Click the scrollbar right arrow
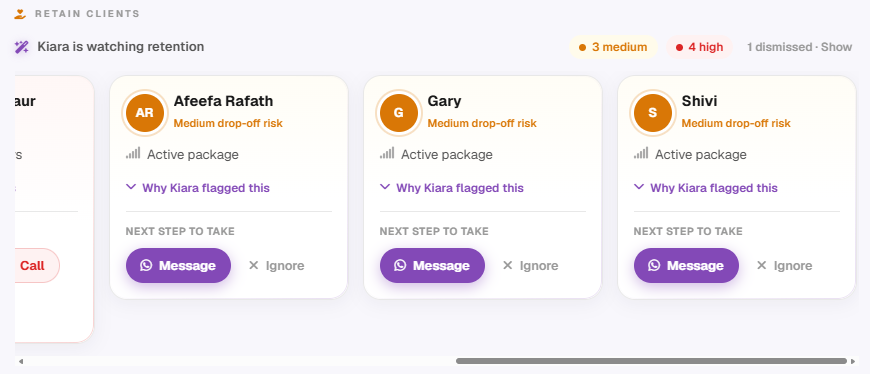Image resolution: width=870 pixels, height=374 pixels. (853, 361)
